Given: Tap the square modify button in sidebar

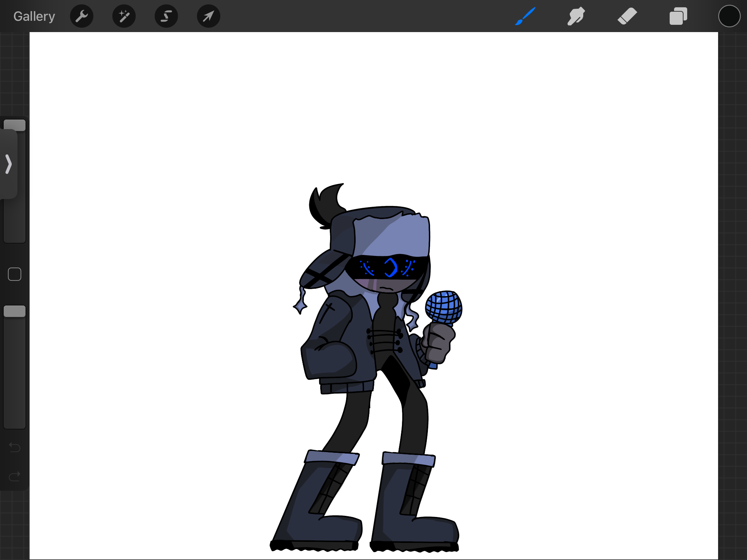Looking at the screenshot, I should [15, 274].
